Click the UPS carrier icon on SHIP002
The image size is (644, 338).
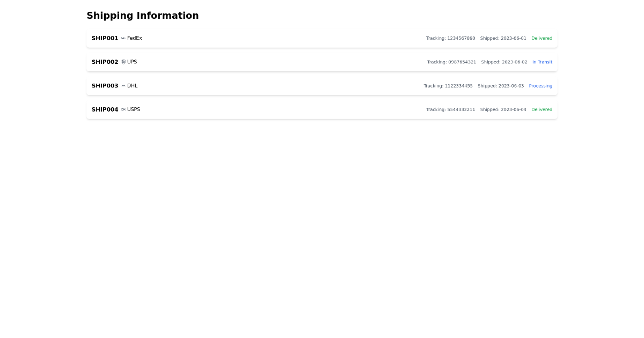point(123,62)
